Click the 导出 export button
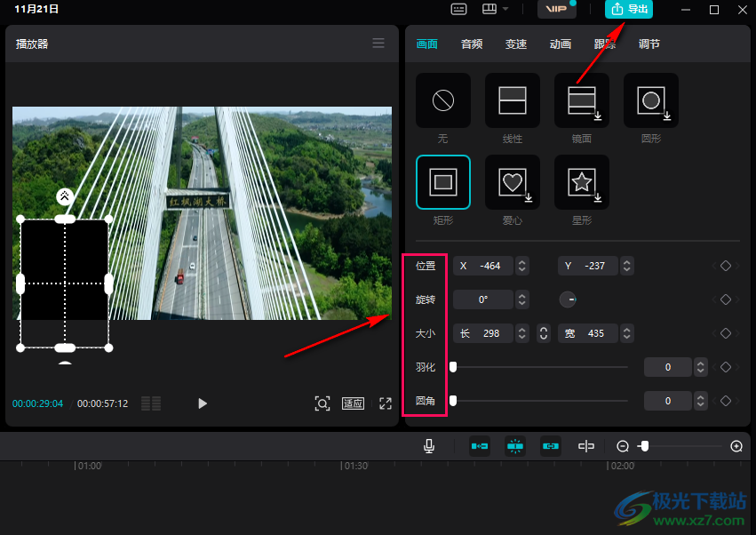 (629, 9)
